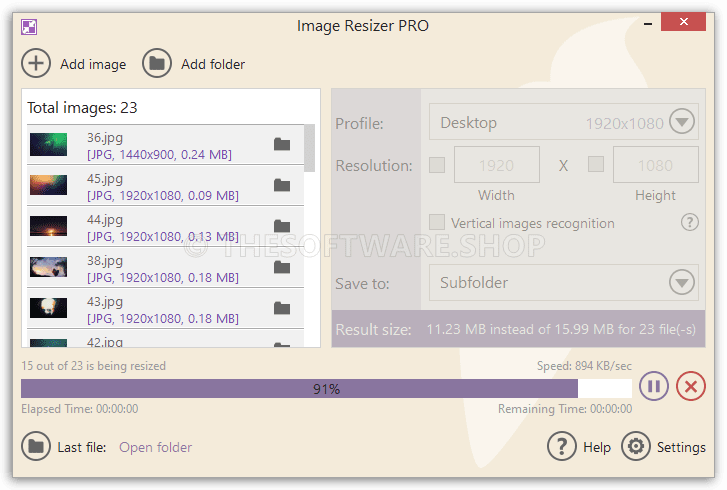727x490 pixels.
Task: Open folder icon for 38.jpg row
Action: [282, 267]
